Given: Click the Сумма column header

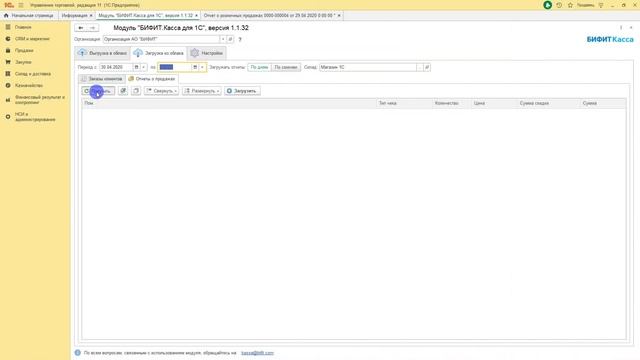Looking at the screenshot, I should point(603,103).
